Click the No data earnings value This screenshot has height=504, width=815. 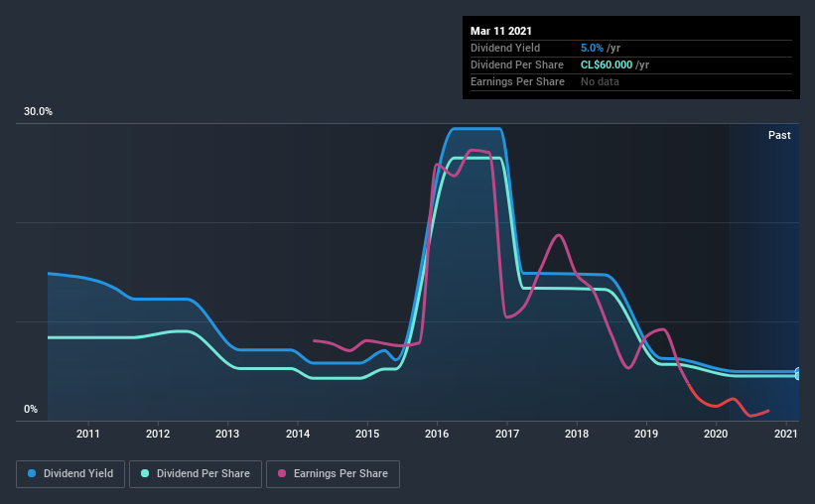point(600,81)
